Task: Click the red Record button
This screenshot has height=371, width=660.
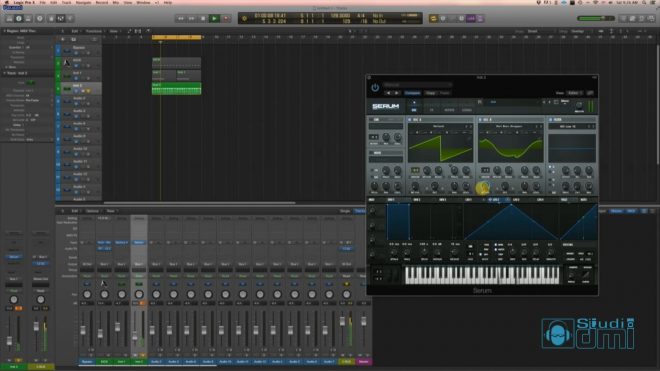Action: [226, 19]
